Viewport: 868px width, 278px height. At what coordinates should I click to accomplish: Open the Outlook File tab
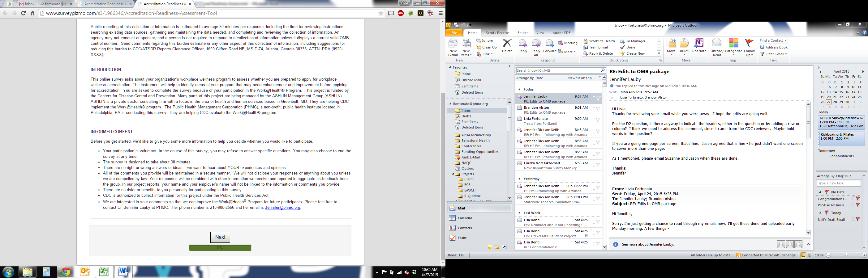(454, 33)
